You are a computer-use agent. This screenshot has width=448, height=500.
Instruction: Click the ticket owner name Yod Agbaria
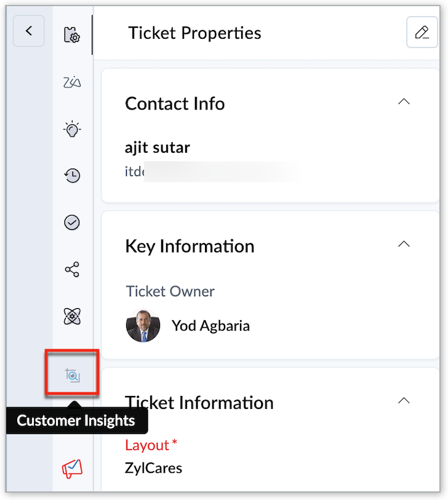click(x=210, y=326)
